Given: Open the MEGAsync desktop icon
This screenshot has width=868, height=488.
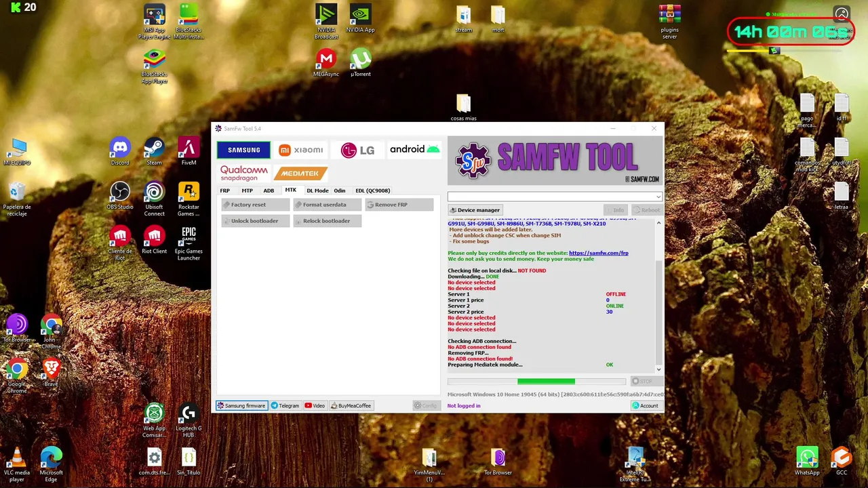Looking at the screenshot, I should pyautogui.click(x=326, y=63).
